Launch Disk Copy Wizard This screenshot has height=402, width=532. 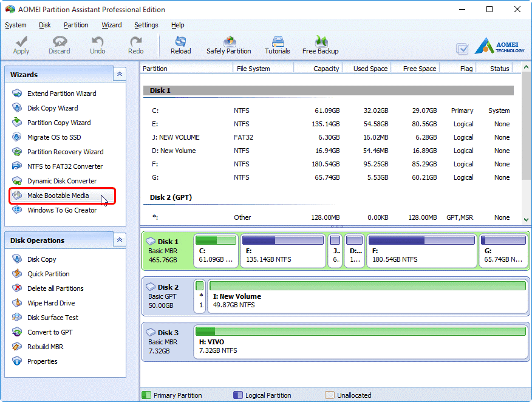point(53,108)
